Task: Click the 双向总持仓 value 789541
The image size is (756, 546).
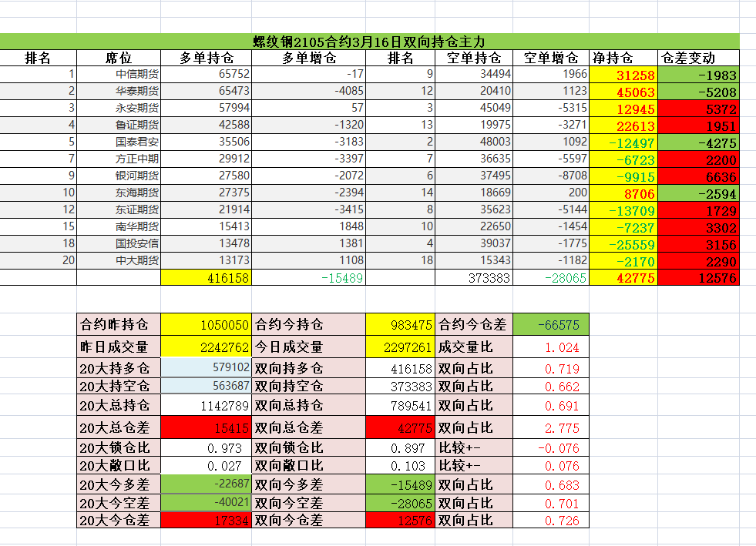Action: [x=401, y=405]
